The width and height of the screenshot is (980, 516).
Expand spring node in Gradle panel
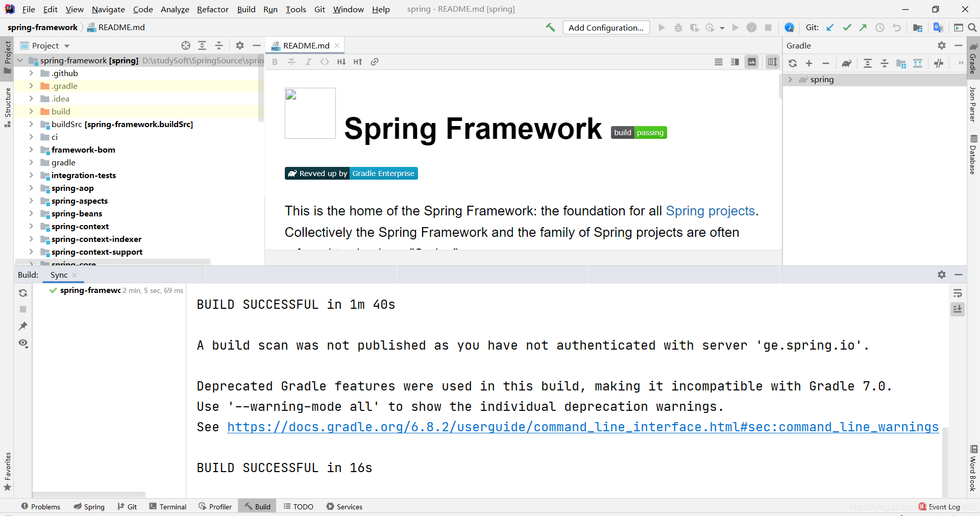click(790, 80)
